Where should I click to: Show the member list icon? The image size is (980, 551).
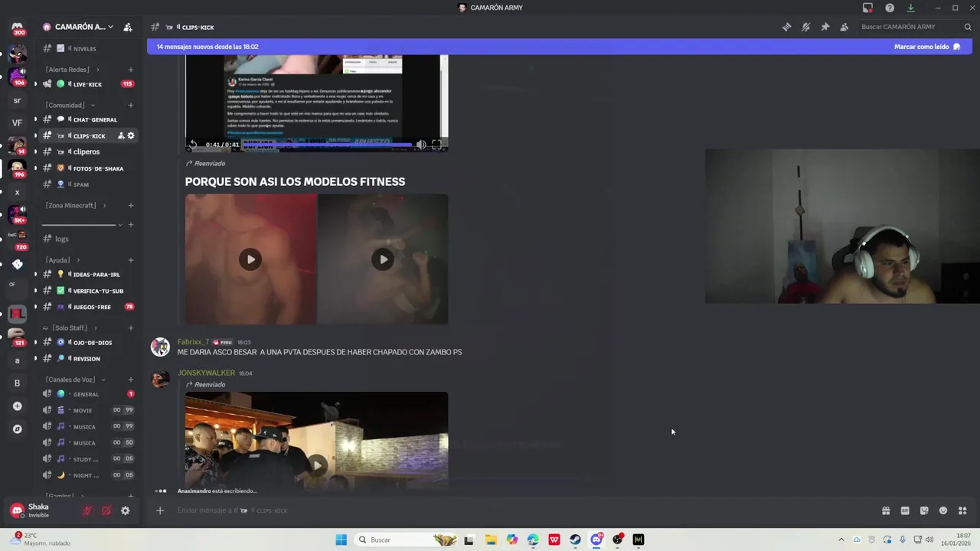(x=844, y=27)
